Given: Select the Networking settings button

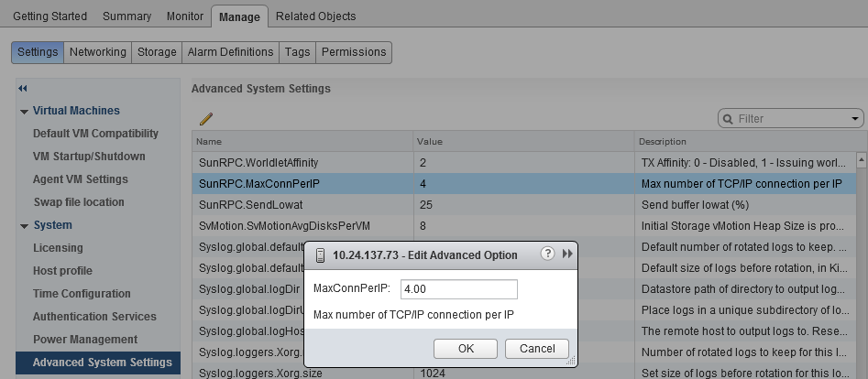Looking at the screenshot, I should (x=98, y=52).
